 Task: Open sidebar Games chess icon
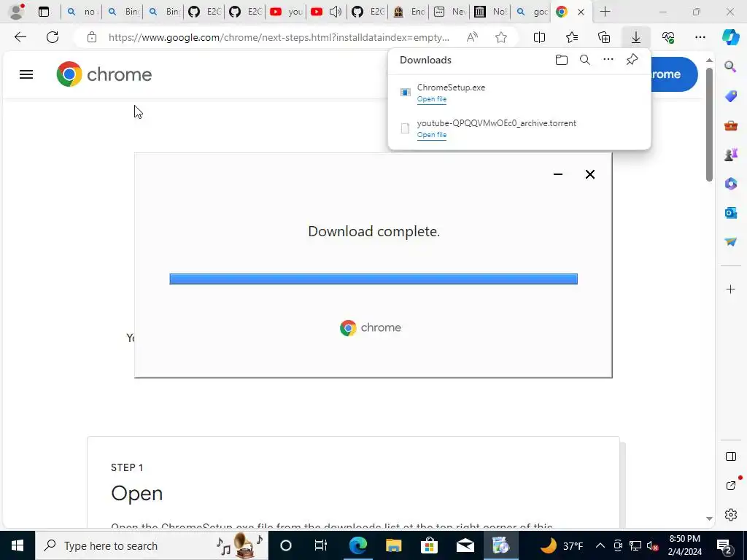click(x=730, y=155)
